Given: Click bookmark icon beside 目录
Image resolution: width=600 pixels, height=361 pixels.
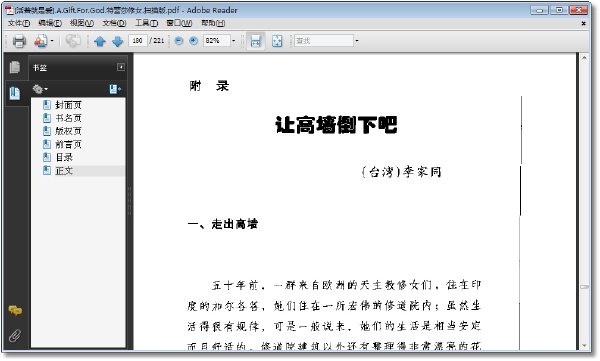Looking at the screenshot, I should coord(47,157).
